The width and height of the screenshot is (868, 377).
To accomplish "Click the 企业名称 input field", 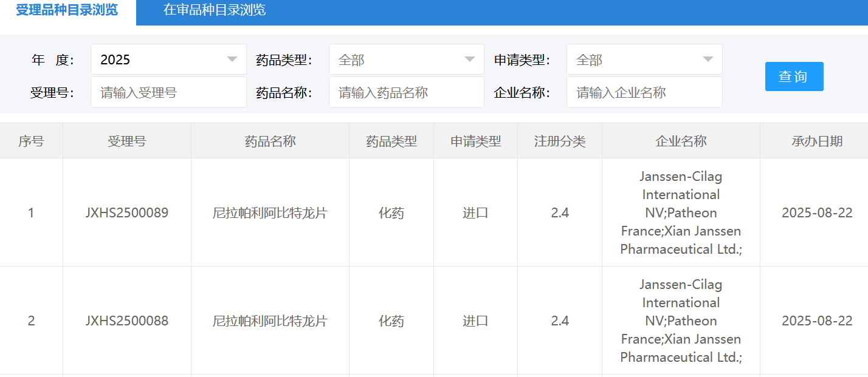I will tap(644, 92).
